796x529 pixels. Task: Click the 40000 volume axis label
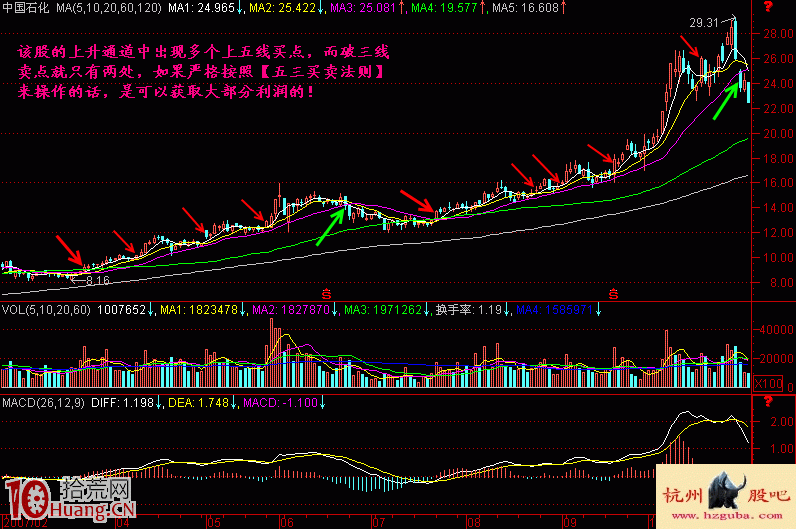[776, 330]
